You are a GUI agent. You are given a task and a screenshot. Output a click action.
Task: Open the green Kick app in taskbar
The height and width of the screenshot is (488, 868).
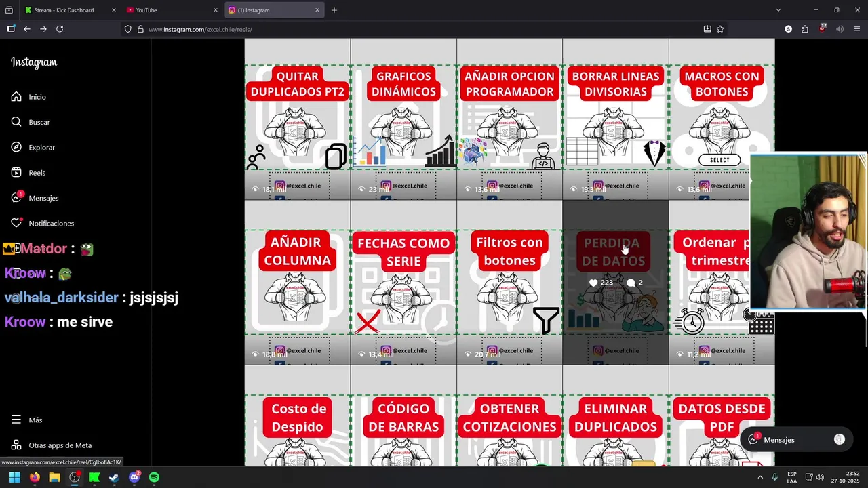pos(94,477)
